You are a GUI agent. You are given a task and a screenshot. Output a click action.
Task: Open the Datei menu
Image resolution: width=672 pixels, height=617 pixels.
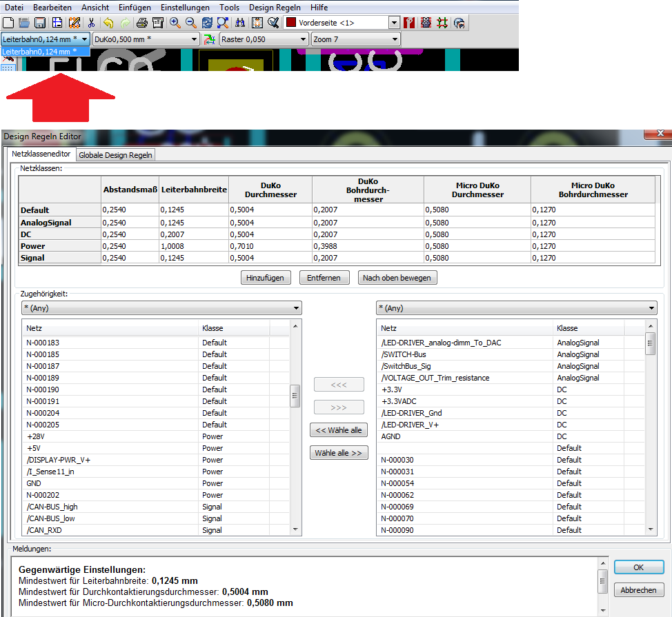click(14, 8)
